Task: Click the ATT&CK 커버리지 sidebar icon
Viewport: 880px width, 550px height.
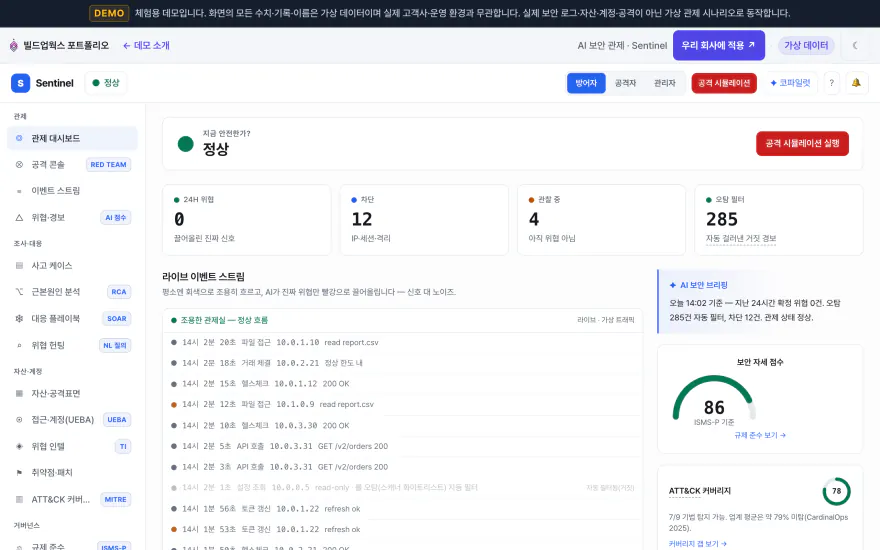Action: click(x=19, y=499)
